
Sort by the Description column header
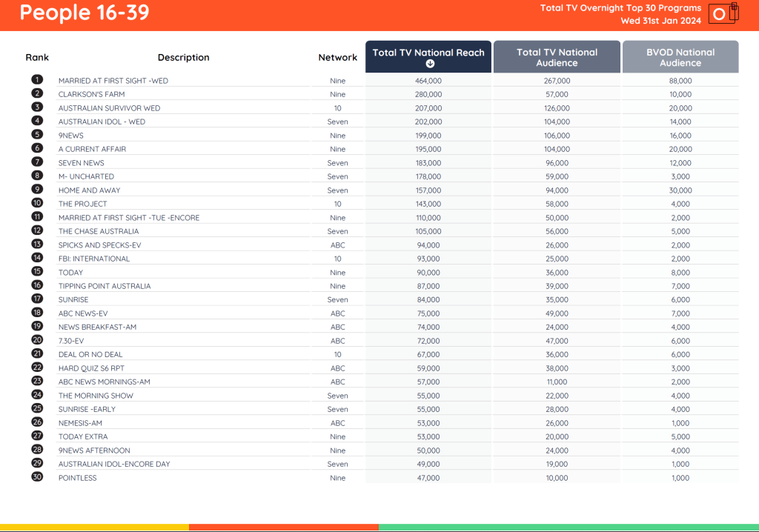pyautogui.click(x=183, y=57)
